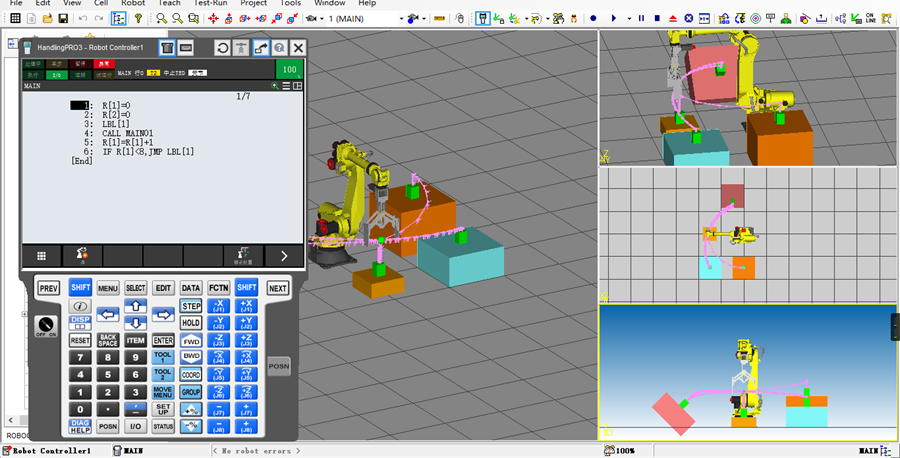
Task: Click the EDIT key on pendant
Action: pos(163,288)
